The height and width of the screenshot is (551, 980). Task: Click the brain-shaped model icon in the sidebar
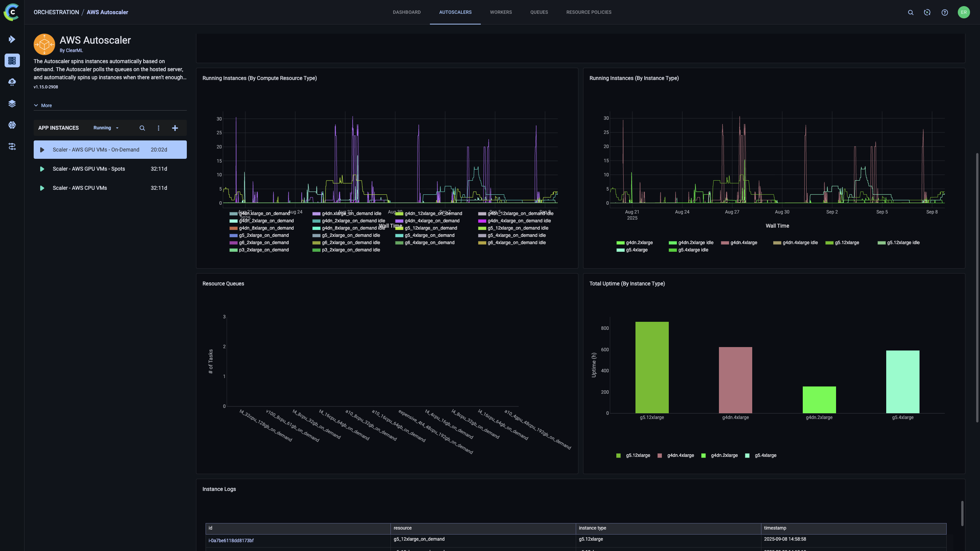tap(12, 125)
